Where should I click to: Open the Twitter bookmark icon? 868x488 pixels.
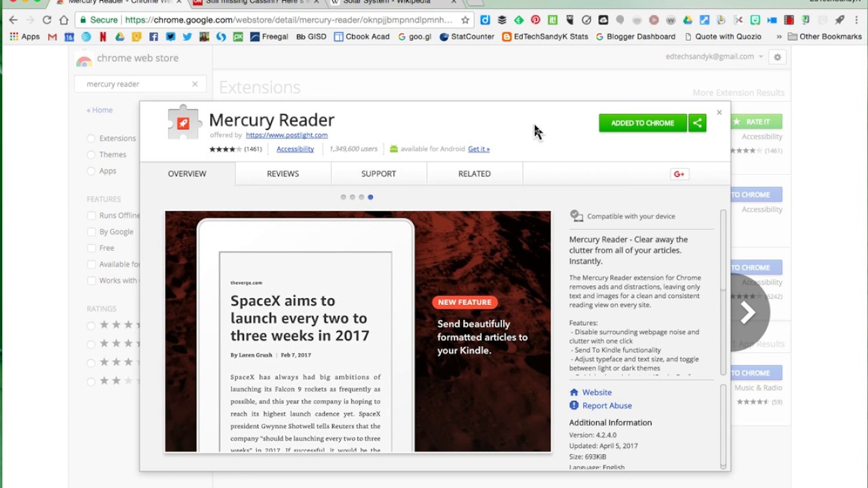click(x=187, y=37)
